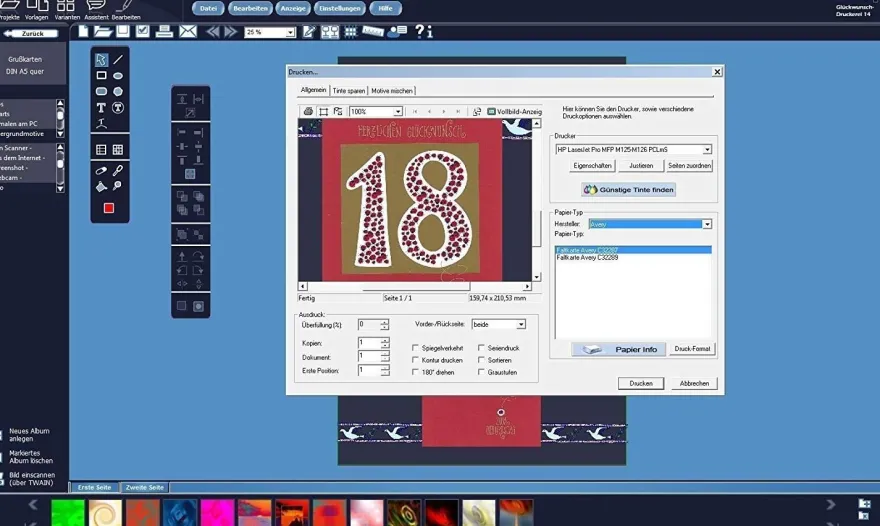Click the Dokument spinner arrows
The height and width of the screenshot is (526, 880).
coord(384,356)
